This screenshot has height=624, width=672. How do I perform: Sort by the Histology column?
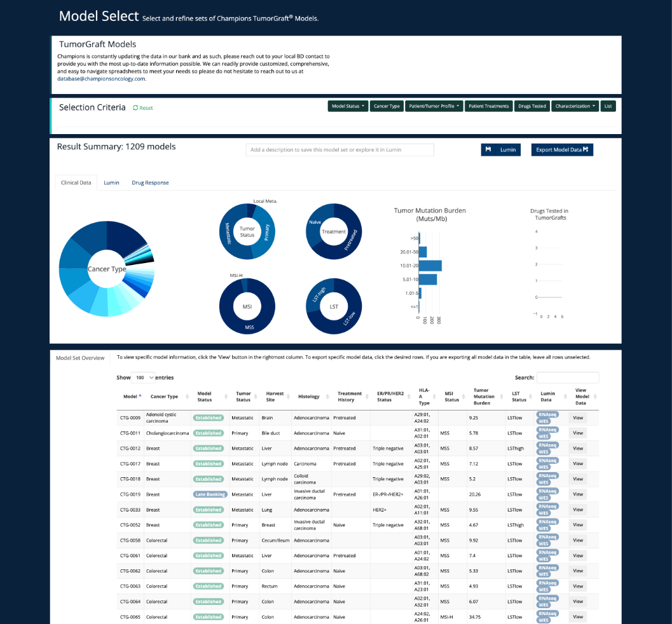312,397
